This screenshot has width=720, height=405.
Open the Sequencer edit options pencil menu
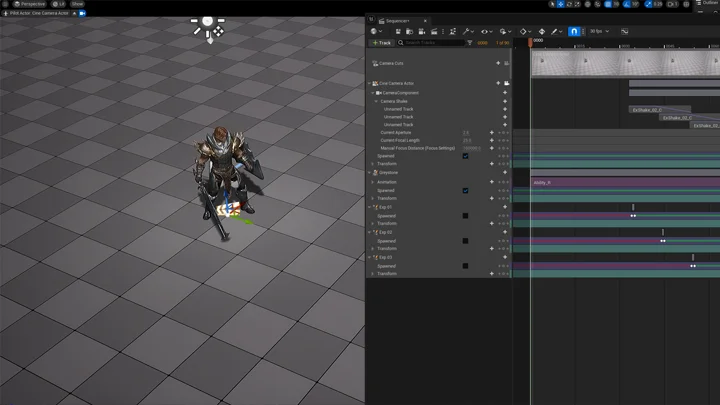click(x=557, y=31)
